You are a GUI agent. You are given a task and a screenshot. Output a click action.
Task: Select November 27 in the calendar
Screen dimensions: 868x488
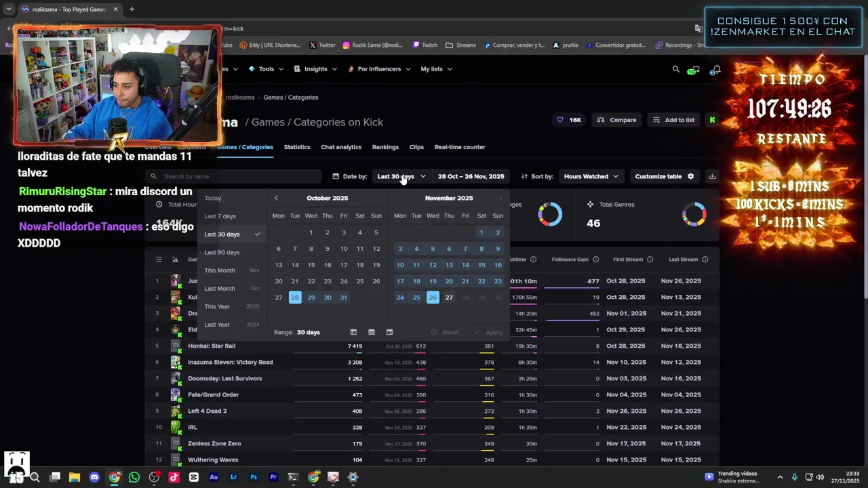[449, 298]
